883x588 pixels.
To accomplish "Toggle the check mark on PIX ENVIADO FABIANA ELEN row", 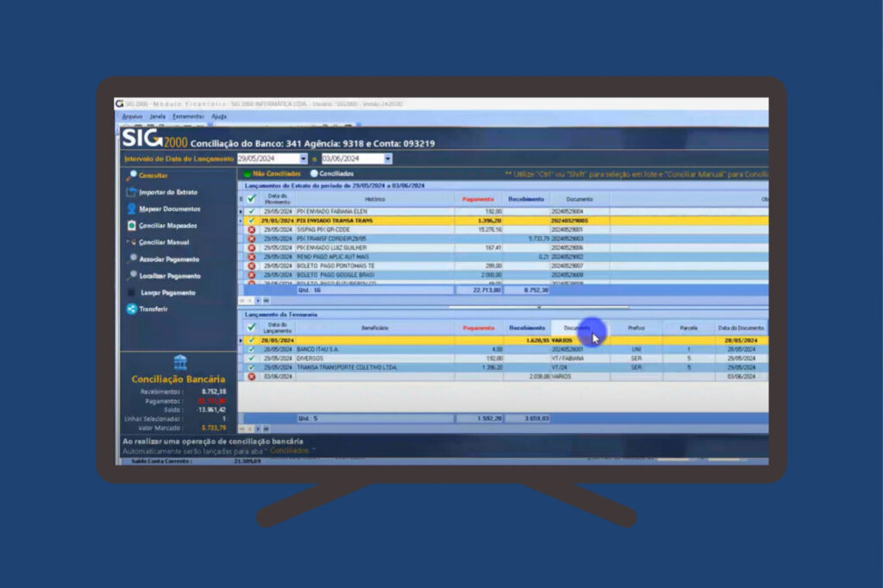I will (x=252, y=212).
